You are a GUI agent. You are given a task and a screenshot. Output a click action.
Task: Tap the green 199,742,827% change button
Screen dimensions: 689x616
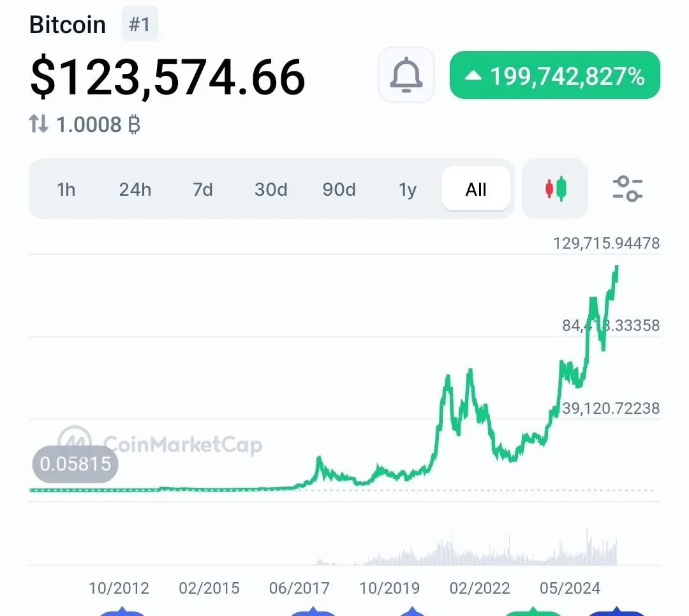(x=554, y=75)
